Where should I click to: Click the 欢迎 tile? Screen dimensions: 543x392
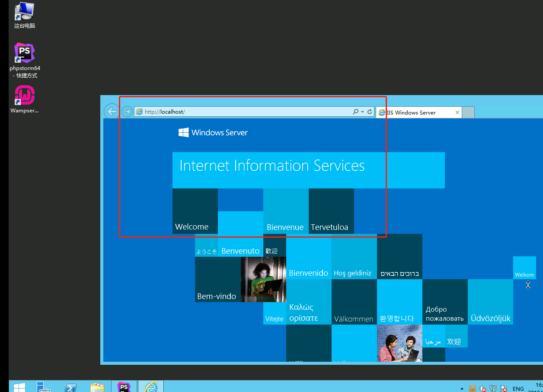click(x=457, y=336)
